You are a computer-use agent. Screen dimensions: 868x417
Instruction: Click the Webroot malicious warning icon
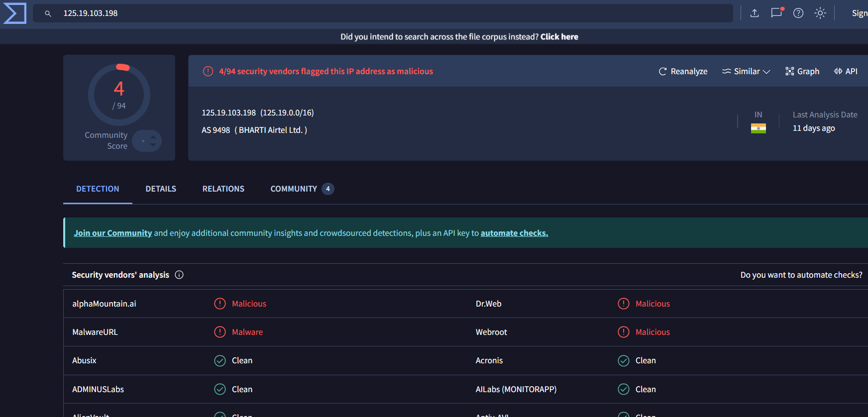(624, 332)
